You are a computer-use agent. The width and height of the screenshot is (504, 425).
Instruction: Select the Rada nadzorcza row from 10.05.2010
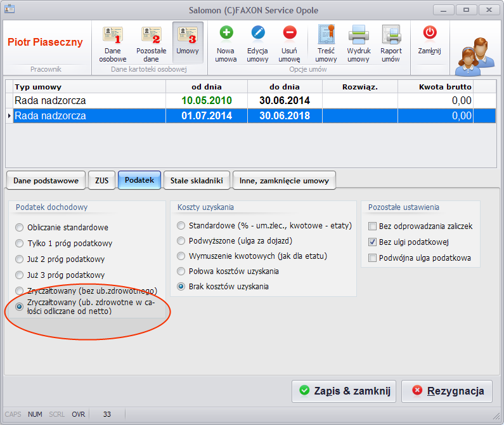coord(250,101)
